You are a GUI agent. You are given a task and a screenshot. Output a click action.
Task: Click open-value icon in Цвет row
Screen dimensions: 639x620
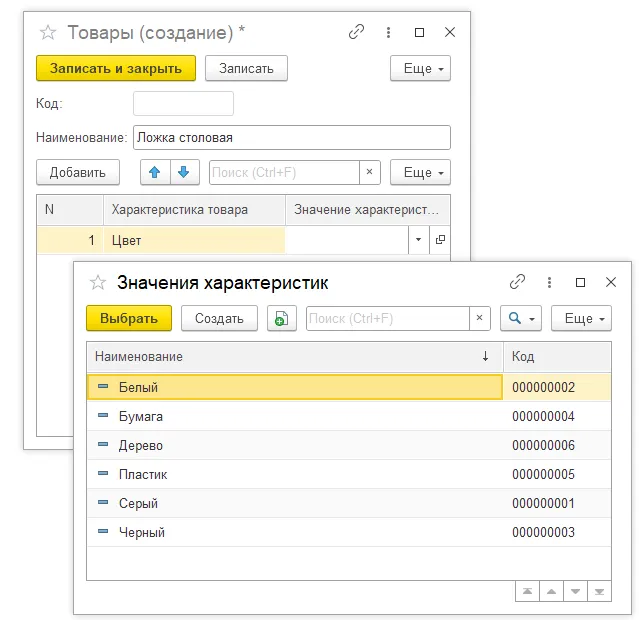click(x=440, y=240)
